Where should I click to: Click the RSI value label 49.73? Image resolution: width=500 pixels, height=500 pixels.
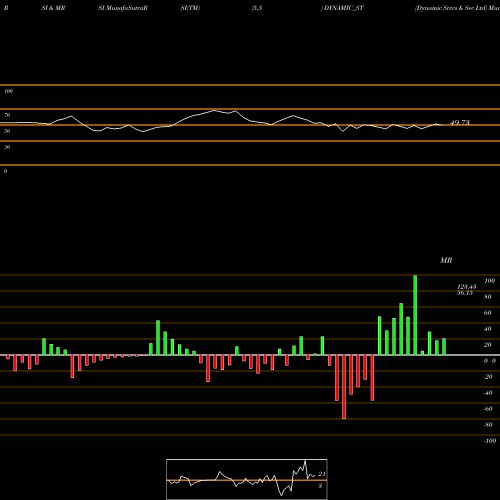(460, 123)
